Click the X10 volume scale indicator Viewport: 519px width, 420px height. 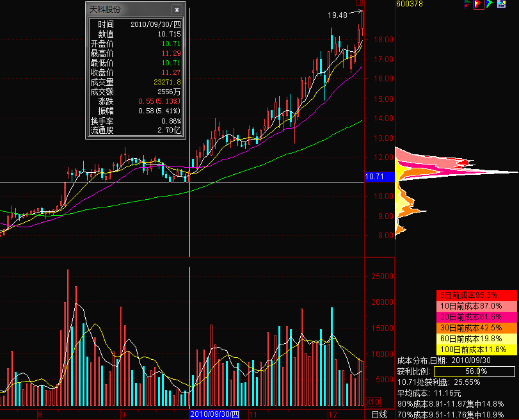tap(371, 402)
